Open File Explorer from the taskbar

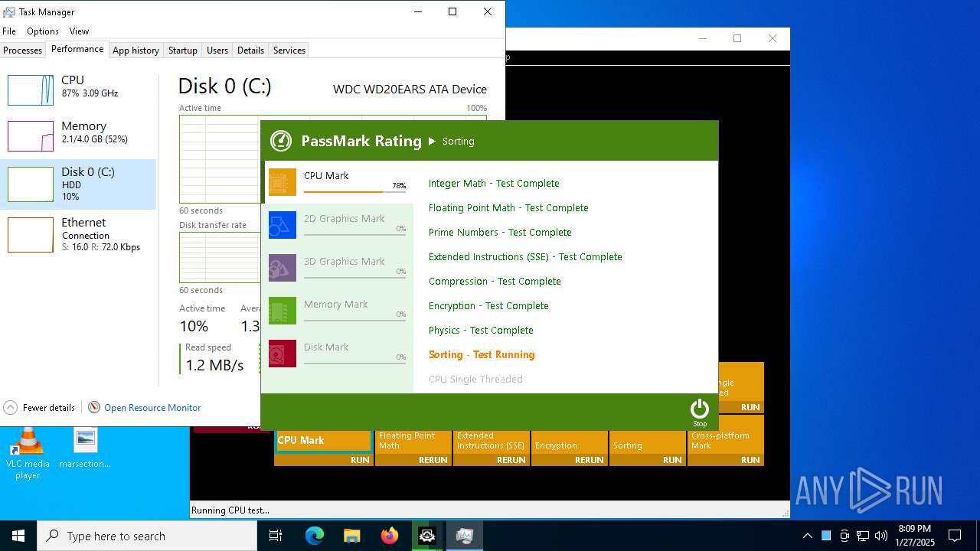[351, 536]
